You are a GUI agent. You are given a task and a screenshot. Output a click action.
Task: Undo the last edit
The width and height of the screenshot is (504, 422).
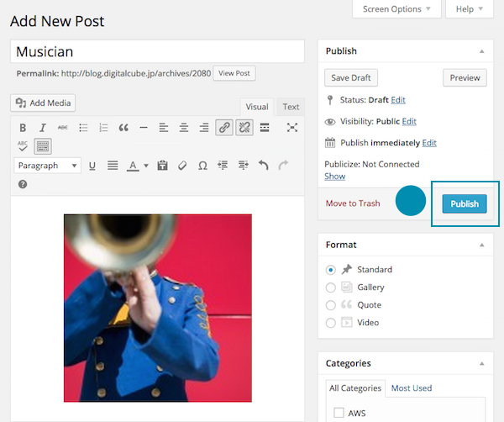[264, 166]
